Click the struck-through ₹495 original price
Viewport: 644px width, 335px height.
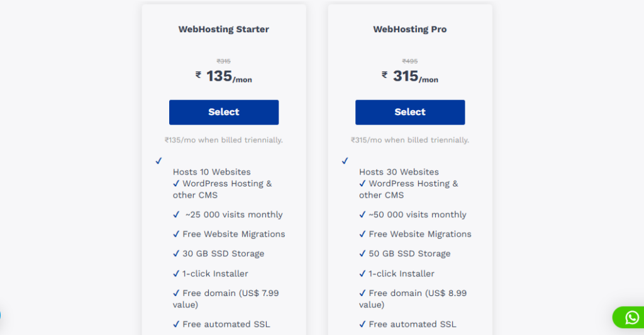pyautogui.click(x=410, y=61)
